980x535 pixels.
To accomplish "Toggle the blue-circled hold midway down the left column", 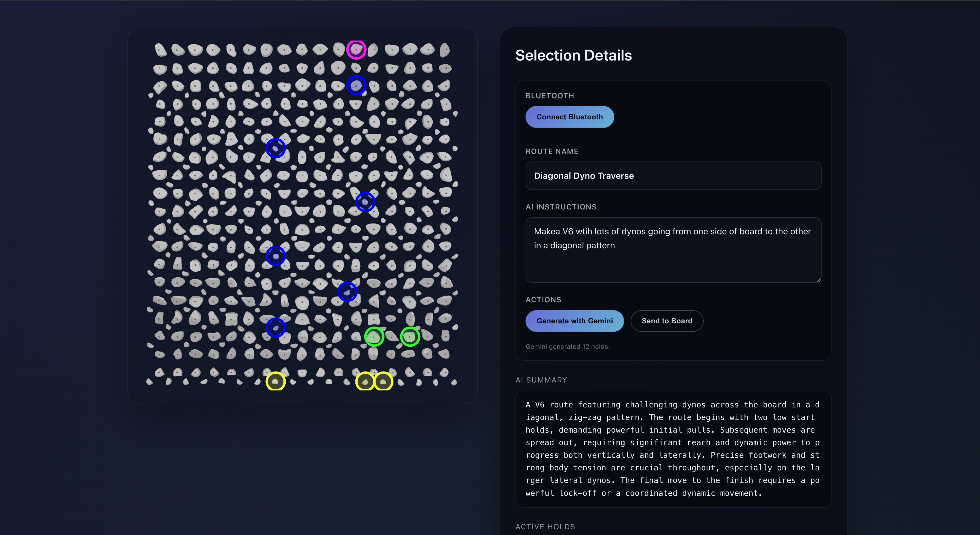I will pos(276,256).
